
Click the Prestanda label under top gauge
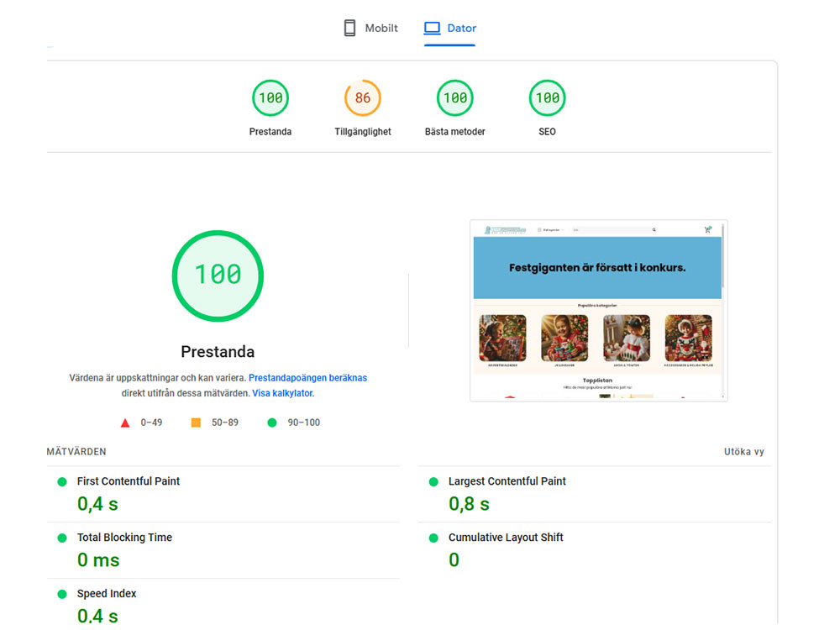(270, 132)
